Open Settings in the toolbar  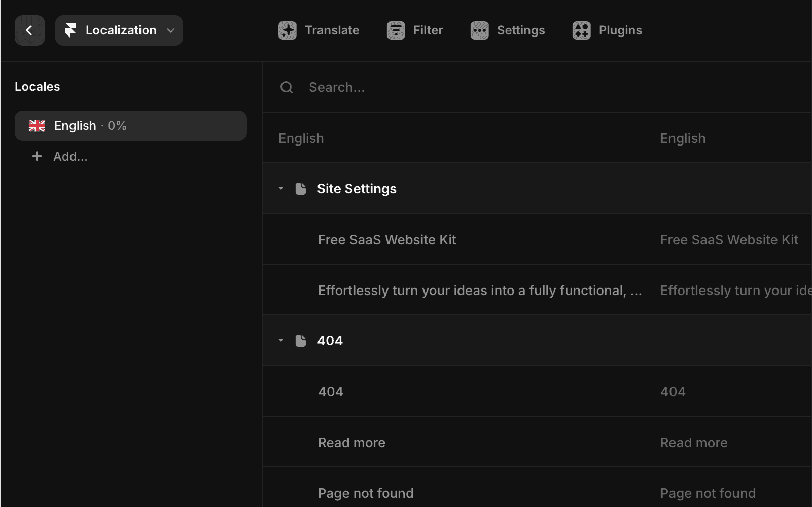(508, 30)
